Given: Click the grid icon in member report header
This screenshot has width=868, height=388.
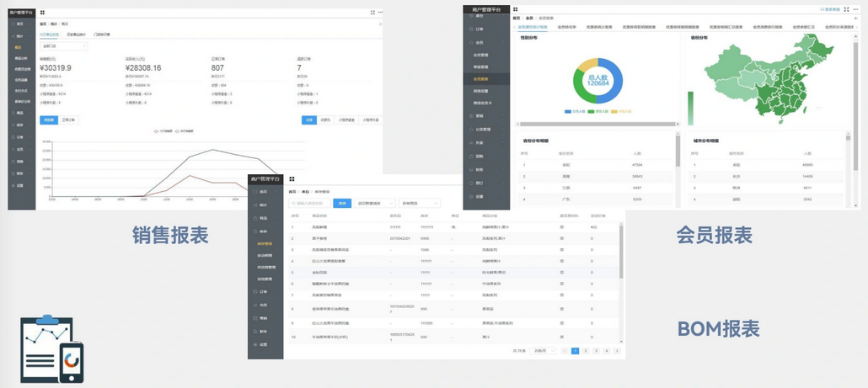Looking at the screenshot, I should 515,9.
